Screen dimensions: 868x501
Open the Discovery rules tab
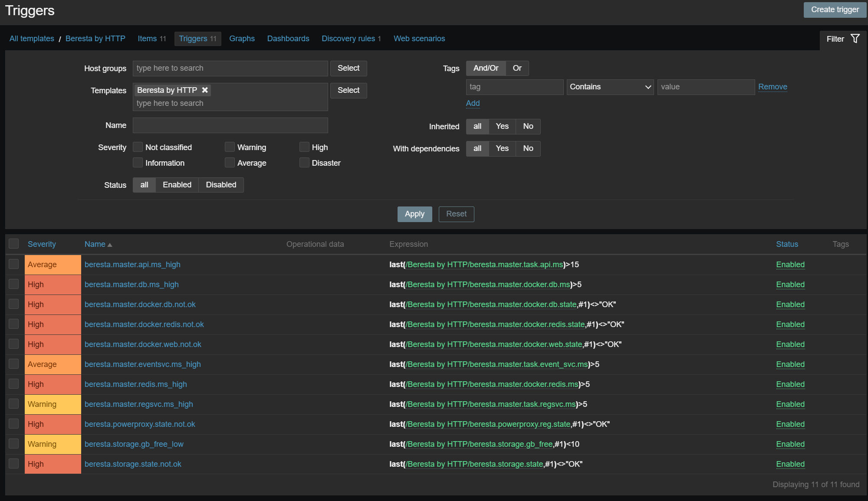(x=348, y=39)
